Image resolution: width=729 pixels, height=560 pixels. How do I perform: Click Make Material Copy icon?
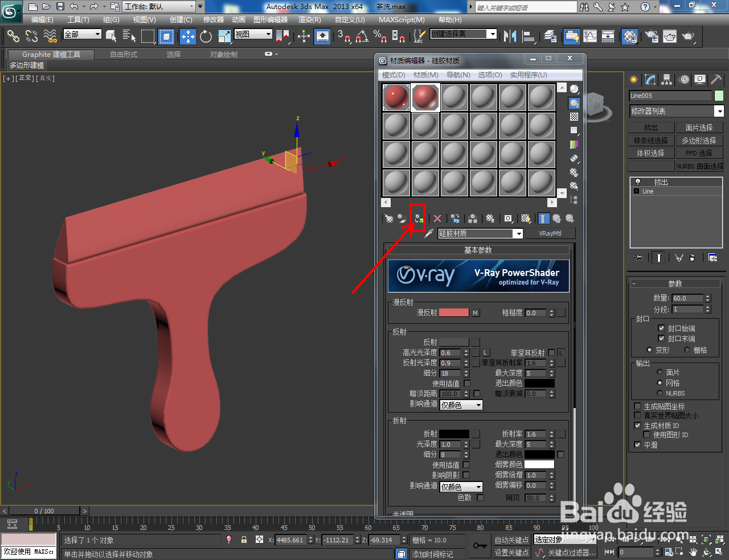[455, 219]
